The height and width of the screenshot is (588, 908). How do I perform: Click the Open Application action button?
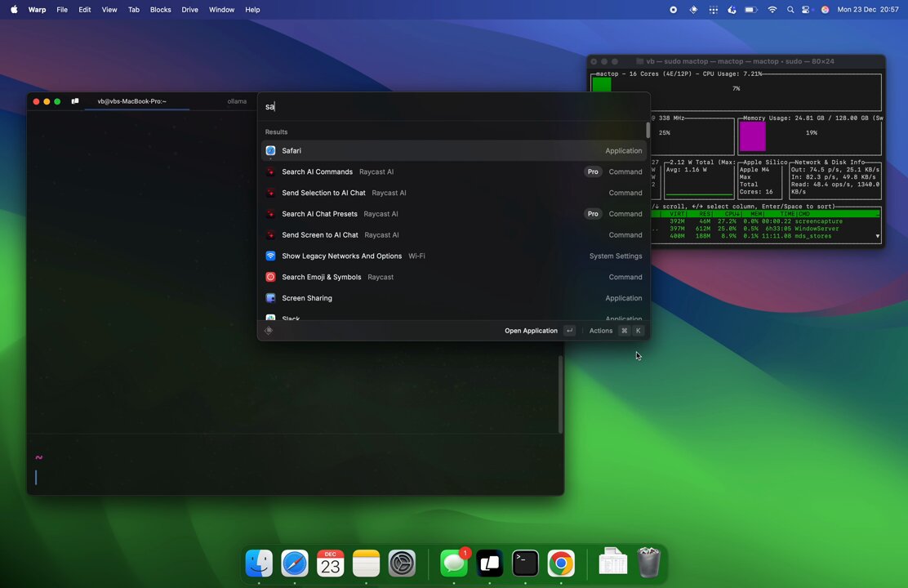click(x=539, y=331)
